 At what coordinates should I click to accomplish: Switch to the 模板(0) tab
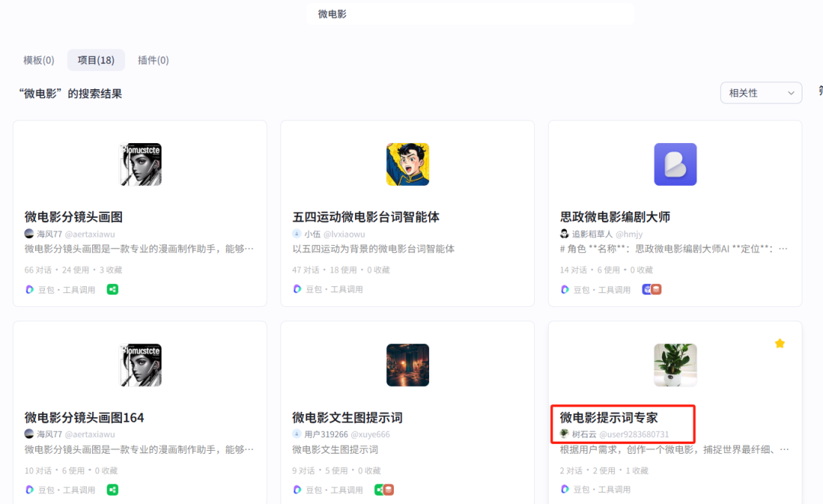tap(39, 60)
